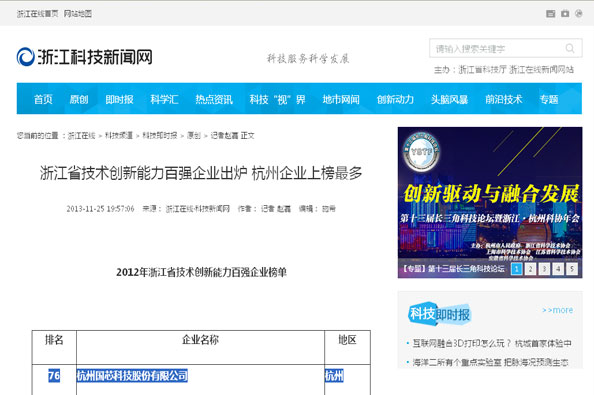Click the >>more link
This screenshot has height=395, width=594.
557,310
